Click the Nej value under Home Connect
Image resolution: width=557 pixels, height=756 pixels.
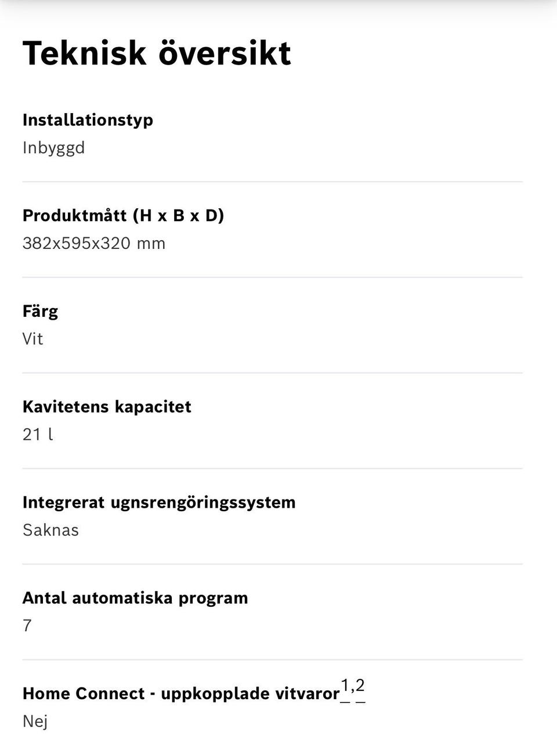pyautogui.click(x=35, y=721)
